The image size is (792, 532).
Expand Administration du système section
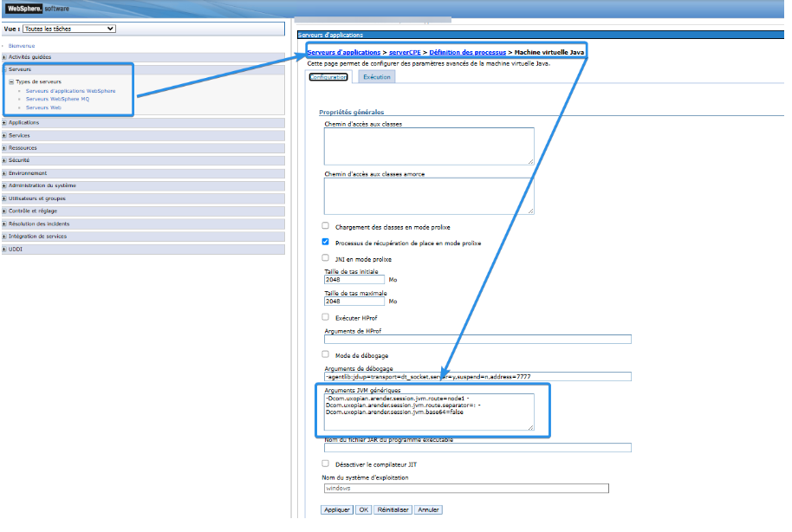tap(4, 186)
